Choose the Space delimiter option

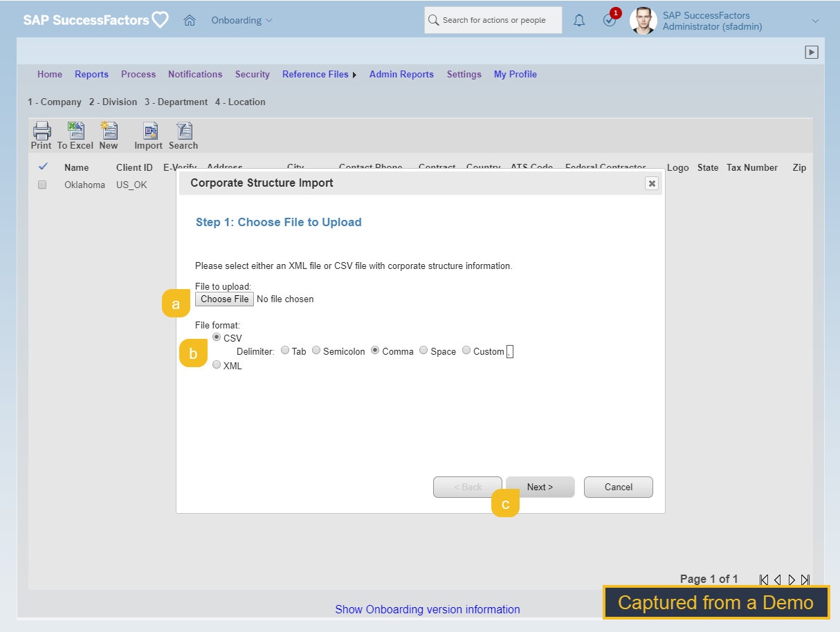(423, 351)
